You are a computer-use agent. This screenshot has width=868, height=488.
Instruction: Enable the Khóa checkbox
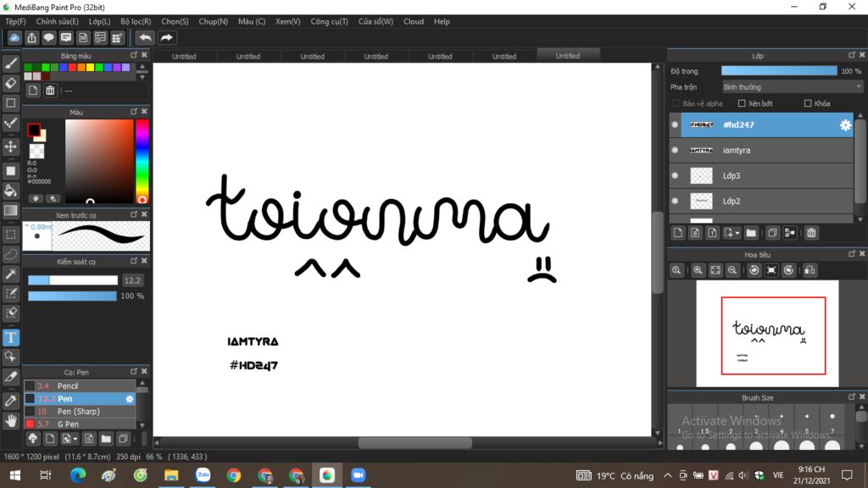coord(808,103)
